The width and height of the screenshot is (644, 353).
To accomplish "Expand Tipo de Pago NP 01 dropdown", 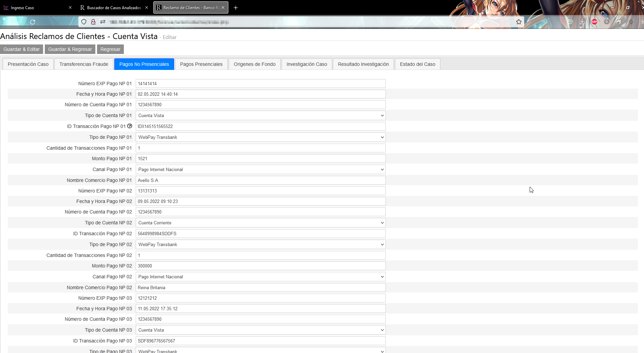I will pos(261,137).
